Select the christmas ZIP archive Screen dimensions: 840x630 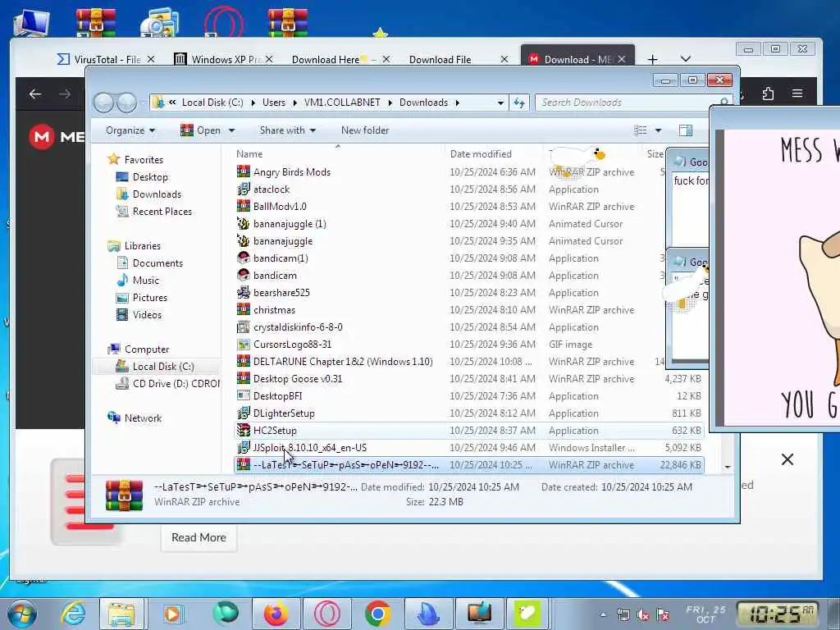click(x=274, y=309)
